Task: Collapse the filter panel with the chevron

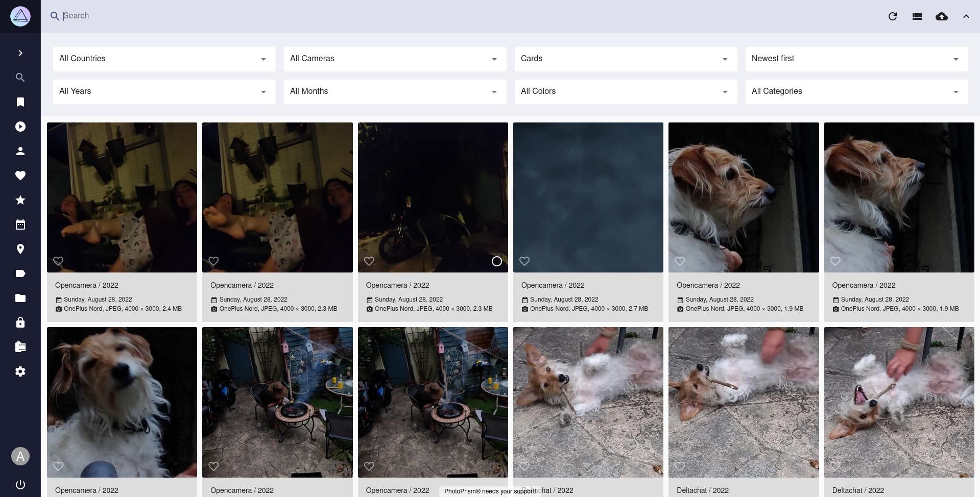Action: click(966, 16)
